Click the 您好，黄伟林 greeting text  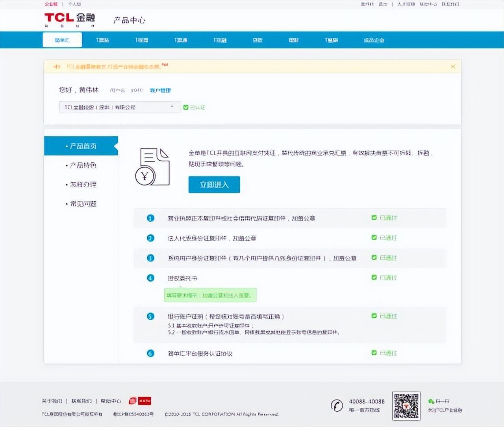[x=79, y=90]
